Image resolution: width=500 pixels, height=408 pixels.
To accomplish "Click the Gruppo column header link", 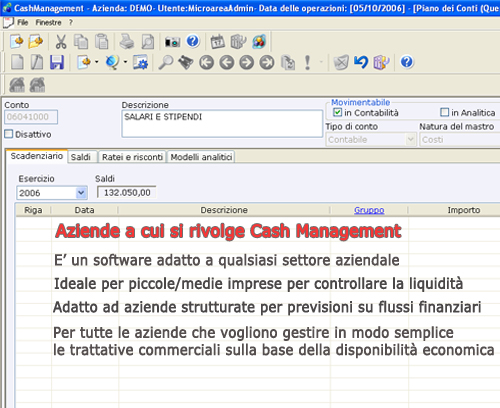I will (369, 210).
